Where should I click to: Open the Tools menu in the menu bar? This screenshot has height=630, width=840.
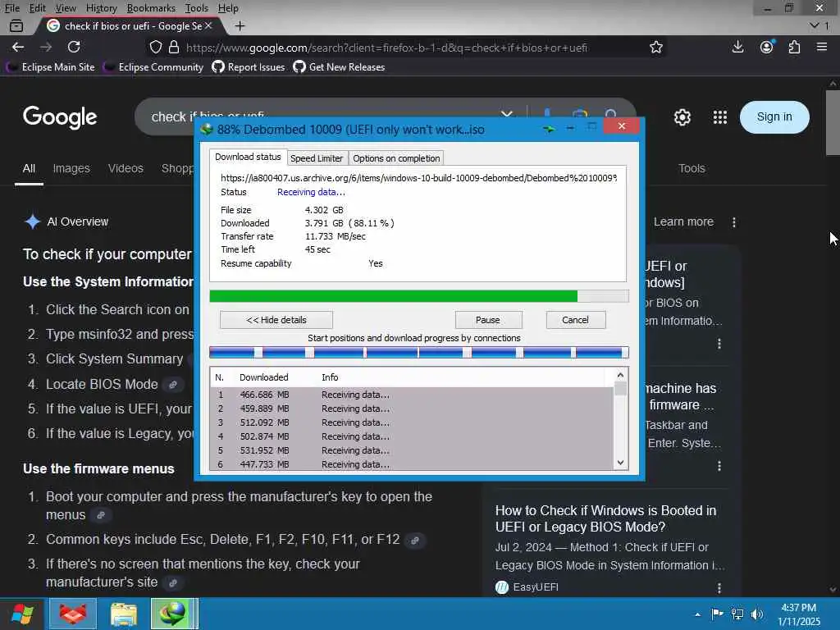pyautogui.click(x=197, y=8)
